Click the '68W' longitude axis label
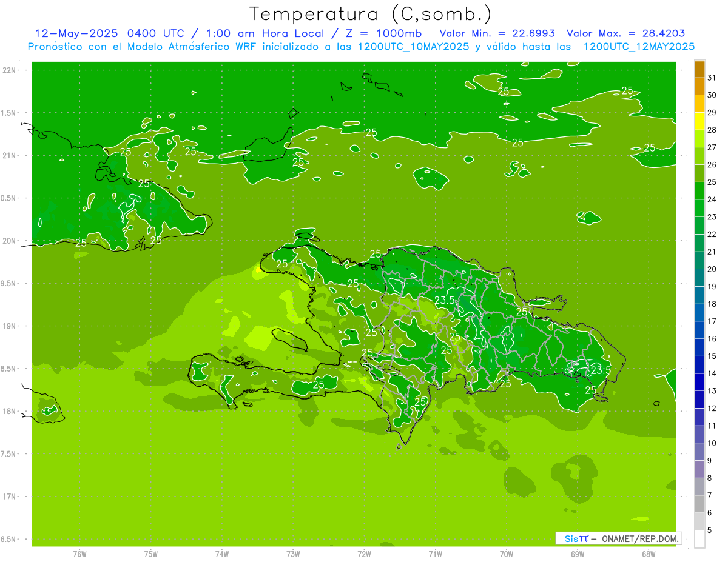Image resolution: width=728 pixels, height=562 pixels. (649, 554)
